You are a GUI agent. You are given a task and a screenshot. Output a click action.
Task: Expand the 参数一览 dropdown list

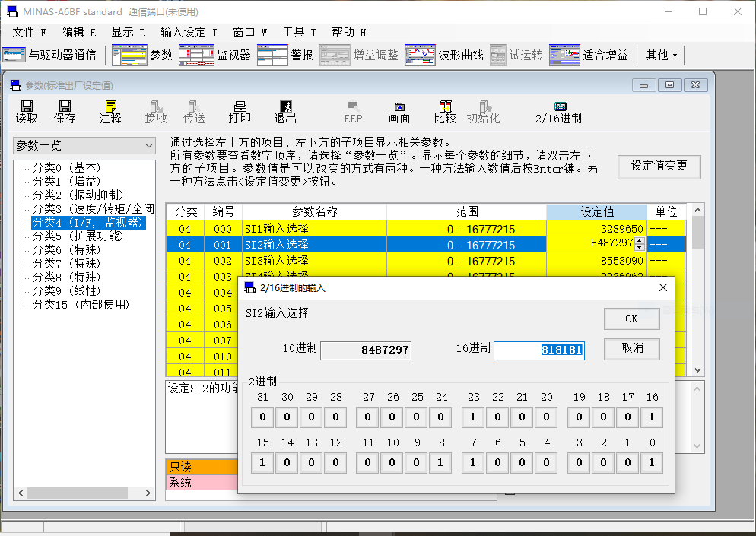click(x=149, y=145)
